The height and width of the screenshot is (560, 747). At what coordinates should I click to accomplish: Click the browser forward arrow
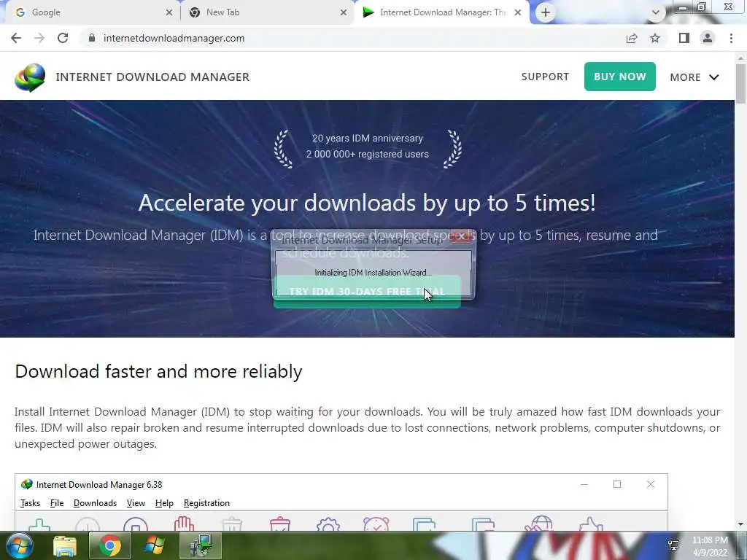coord(39,38)
